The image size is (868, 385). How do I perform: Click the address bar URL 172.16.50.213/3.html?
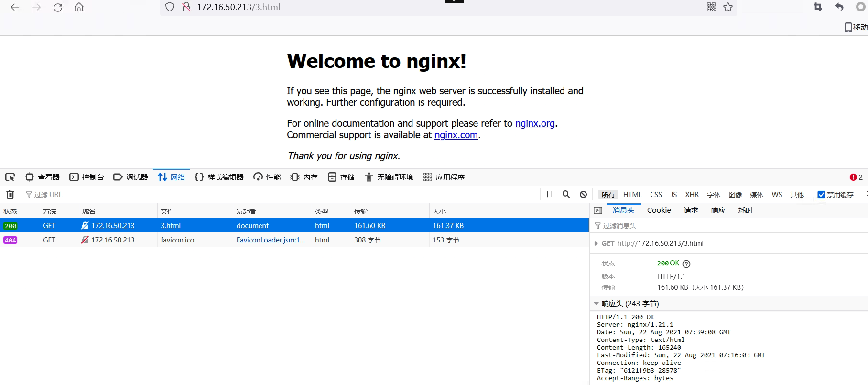point(239,7)
